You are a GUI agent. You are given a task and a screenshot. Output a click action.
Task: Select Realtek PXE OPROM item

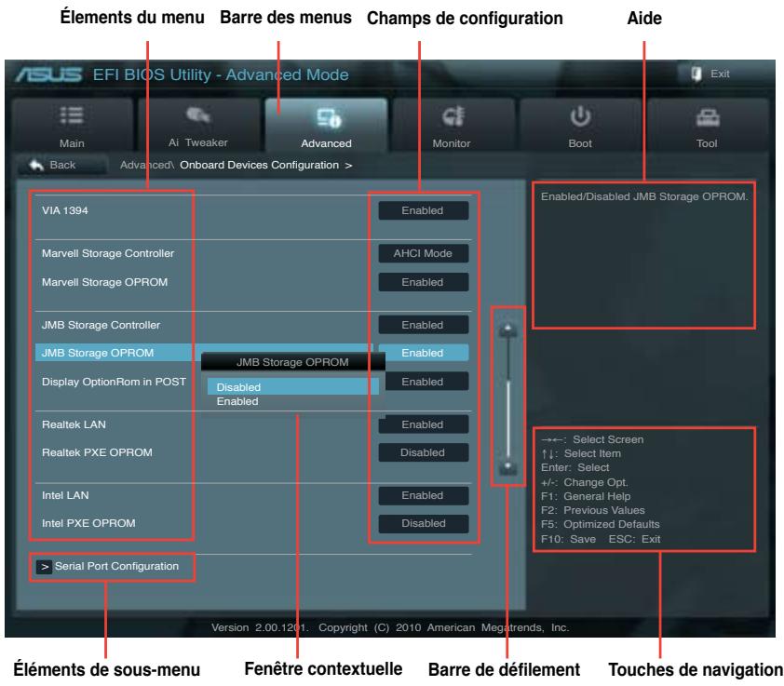pos(97,452)
